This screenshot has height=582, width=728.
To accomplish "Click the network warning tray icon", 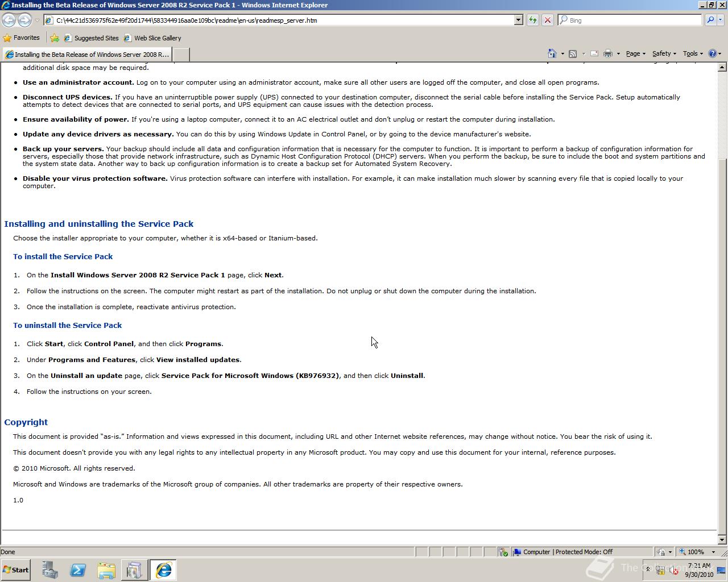I will 660,570.
